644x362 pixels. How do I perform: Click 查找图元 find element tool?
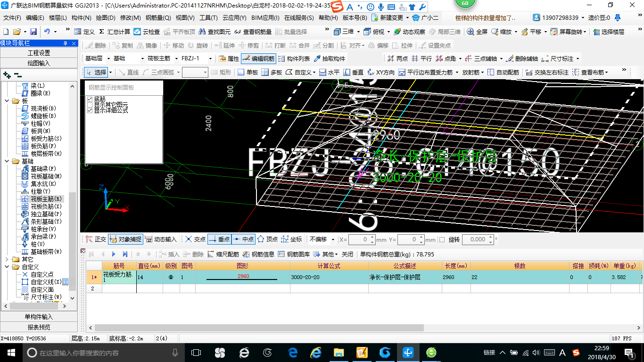(215, 32)
